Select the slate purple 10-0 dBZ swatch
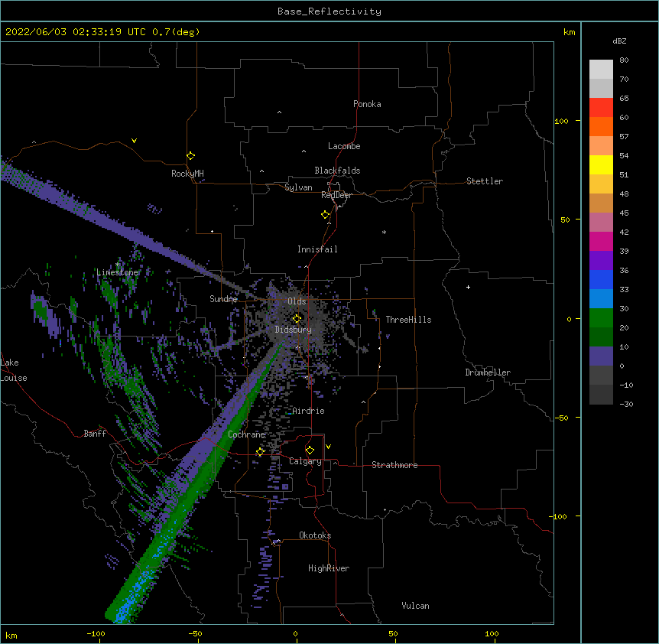This screenshot has width=659, height=644. (x=601, y=356)
